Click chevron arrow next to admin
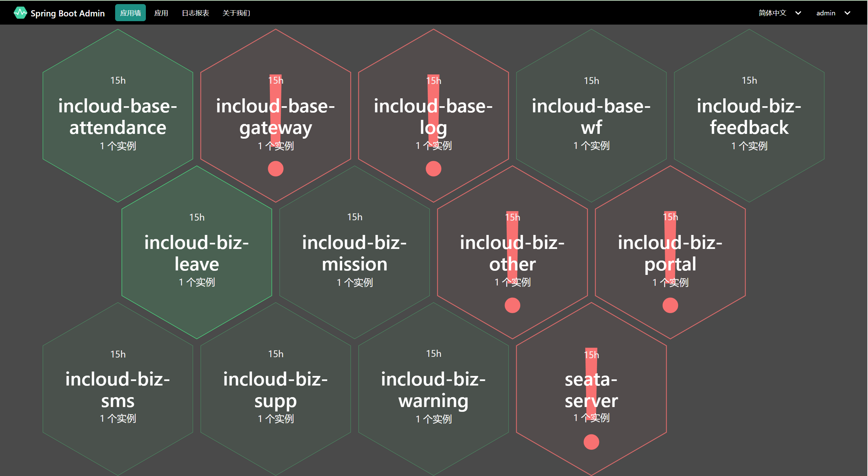Image resolution: width=868 pixels, height=476 pixels. [847, 13]
